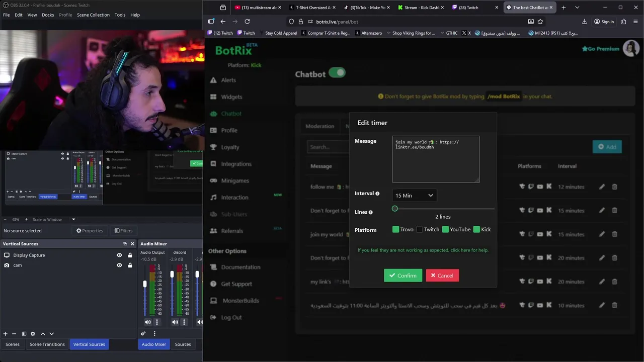Open OBS Scene Collection menu
Screen dimensions: 644x362
93,15
